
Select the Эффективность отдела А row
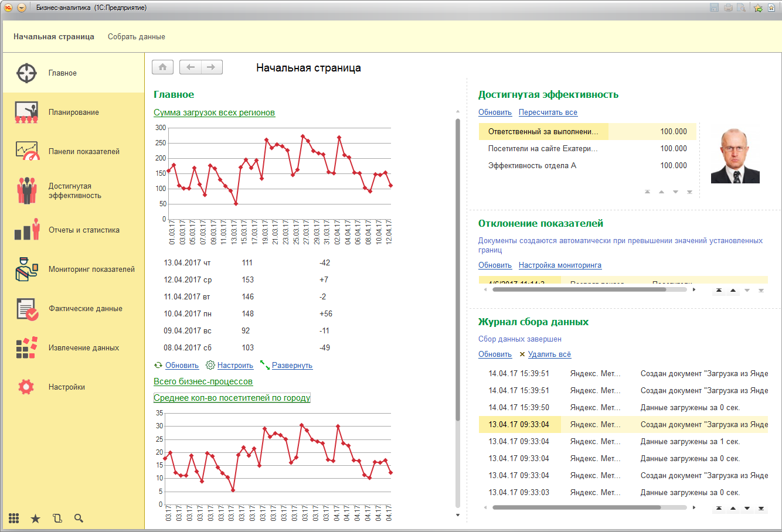click(587, 165)
